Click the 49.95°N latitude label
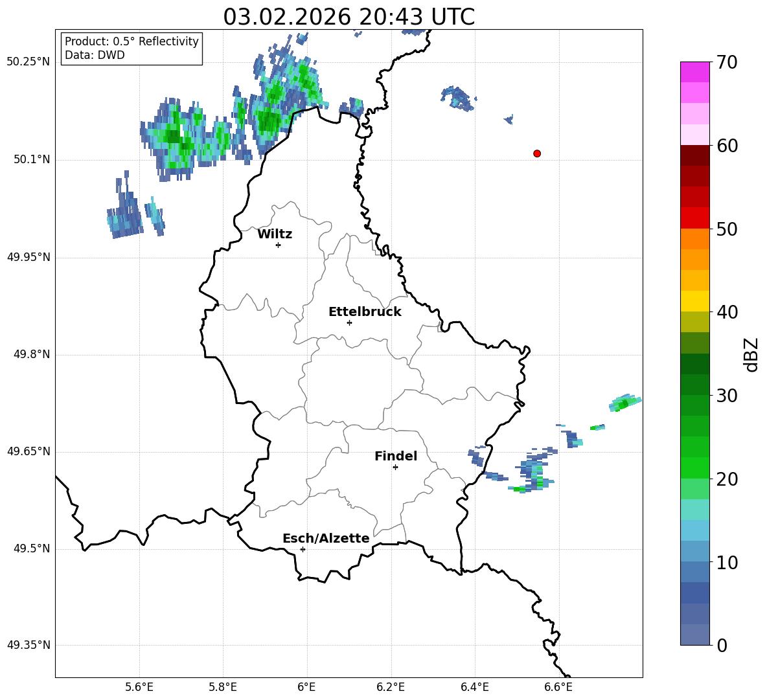767x700 pixels. (29, 257)
